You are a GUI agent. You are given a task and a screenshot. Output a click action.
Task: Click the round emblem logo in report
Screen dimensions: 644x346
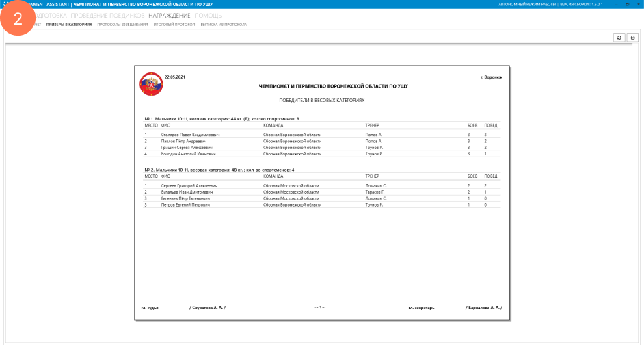click(x=151, y=84)
